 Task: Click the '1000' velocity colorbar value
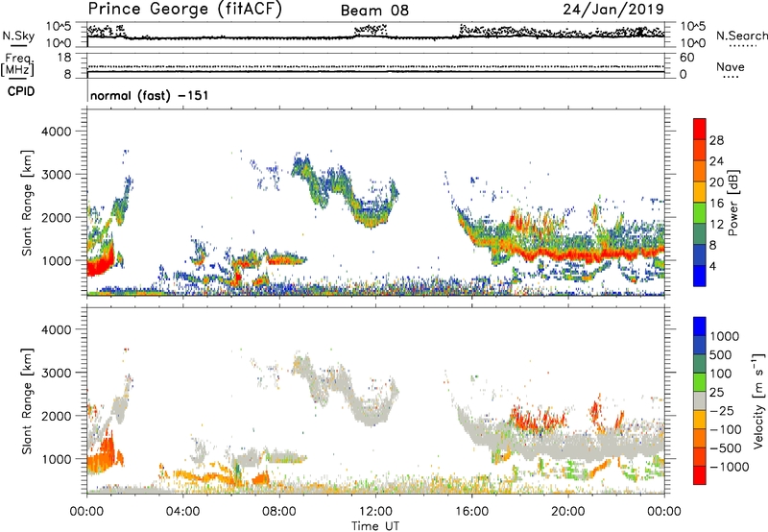tap(724, 336)
